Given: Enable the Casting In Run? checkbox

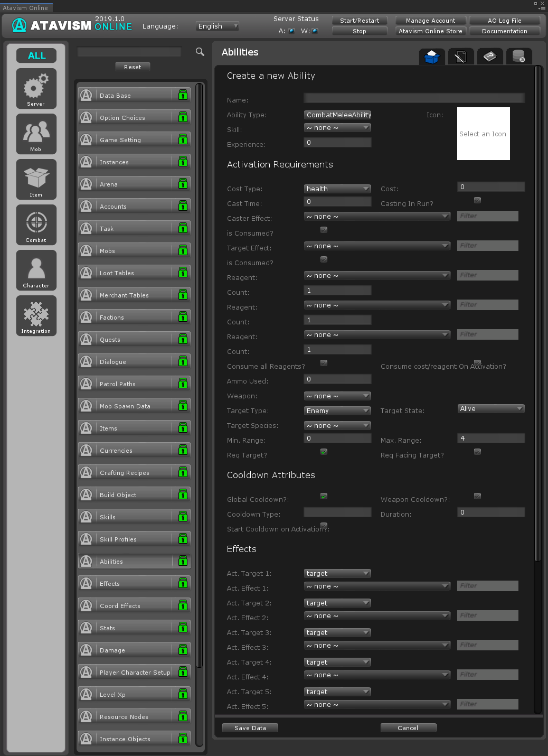Looking at the screenshot, I should pyautogui.click(x=477, y=200).
